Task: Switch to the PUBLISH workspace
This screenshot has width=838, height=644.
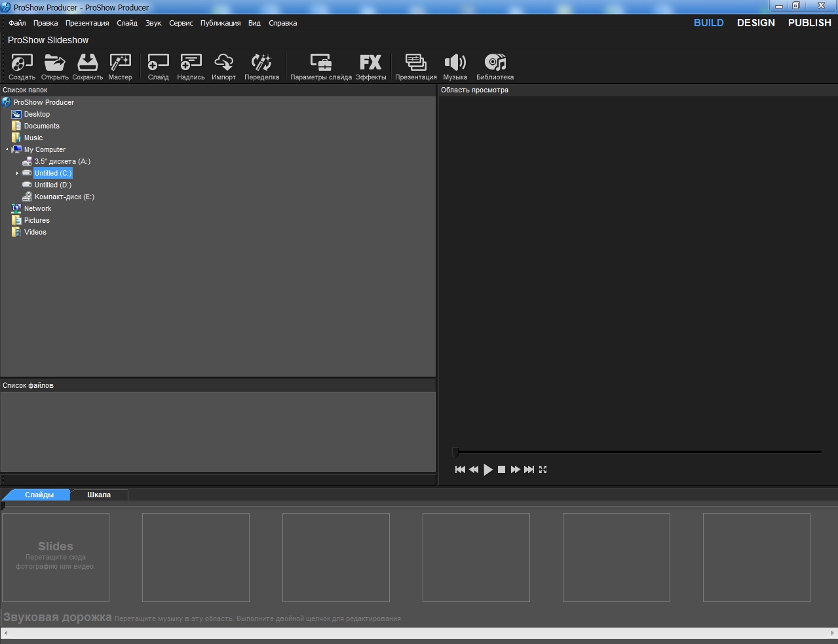Action: pyautogui.click(x=810, y=22)
